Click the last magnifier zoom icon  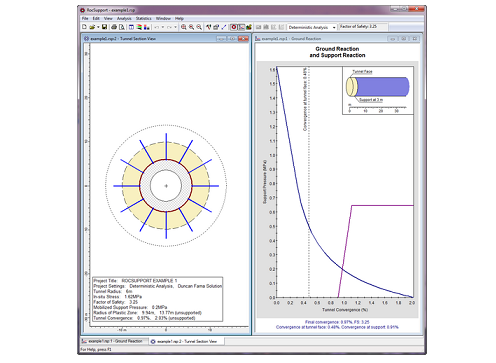tap(199, 27)
